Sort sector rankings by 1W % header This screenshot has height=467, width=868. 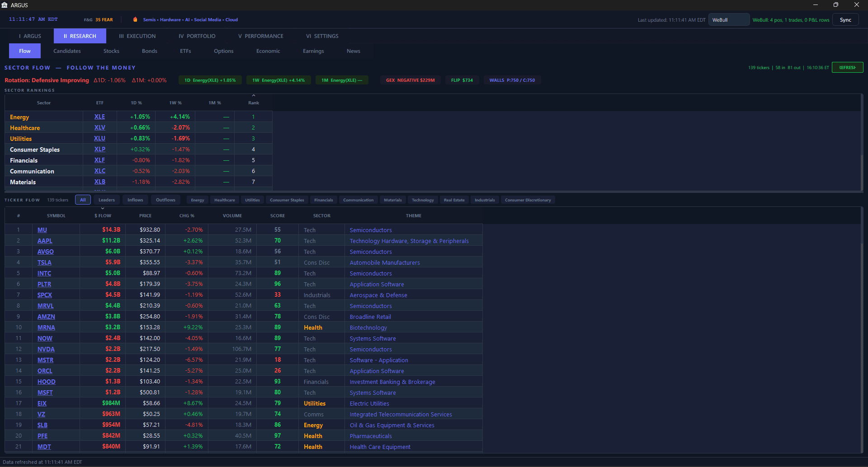(175, 103)
